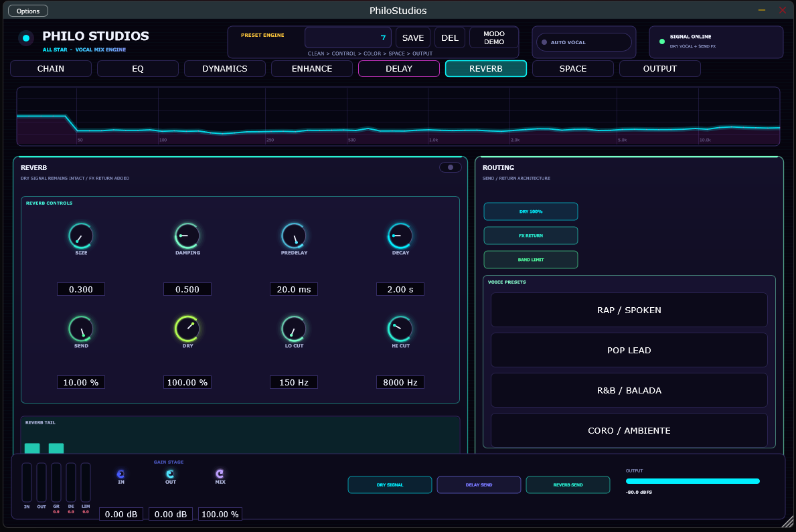This screenshot has width=796, height=532.
Task: Click the window resize grip icon
Action: coord(787,521)
